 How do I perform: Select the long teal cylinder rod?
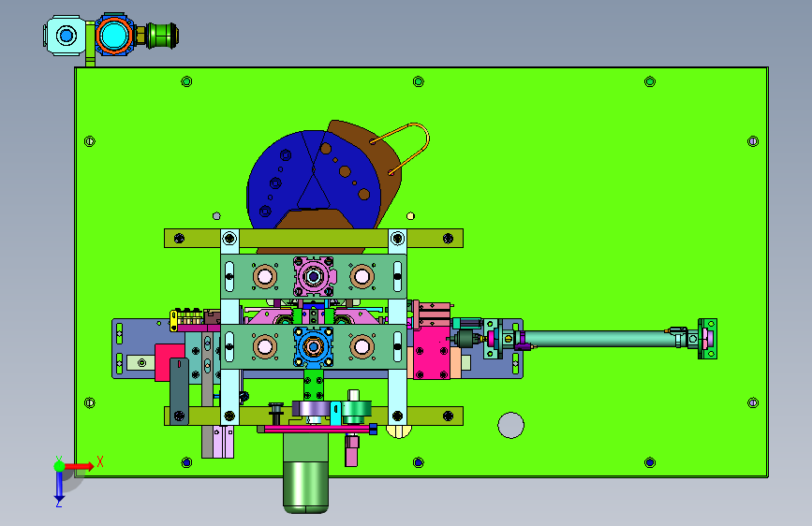coord(596,339)
